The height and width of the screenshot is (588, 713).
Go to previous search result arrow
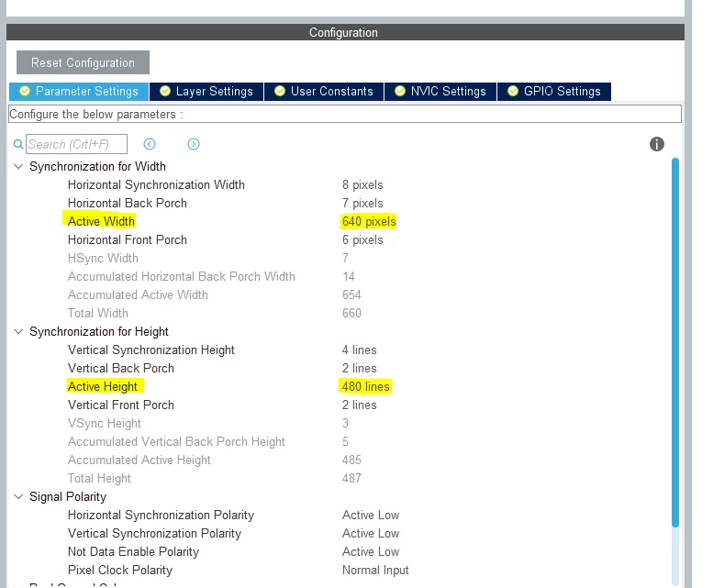(x=150, y=144)
